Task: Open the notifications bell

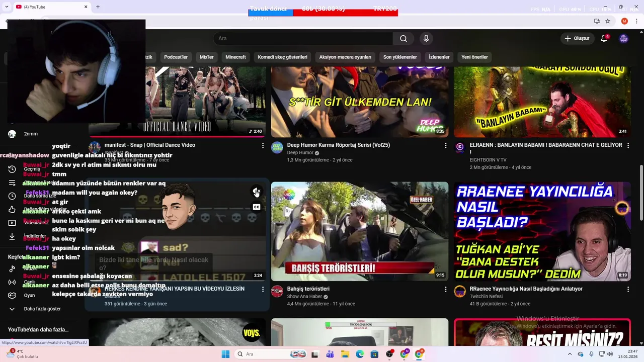Action: (x=604, y=39)
